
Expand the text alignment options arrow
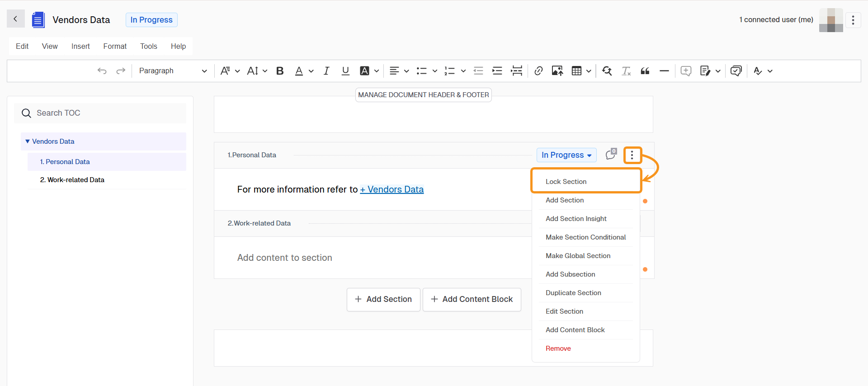406,71
